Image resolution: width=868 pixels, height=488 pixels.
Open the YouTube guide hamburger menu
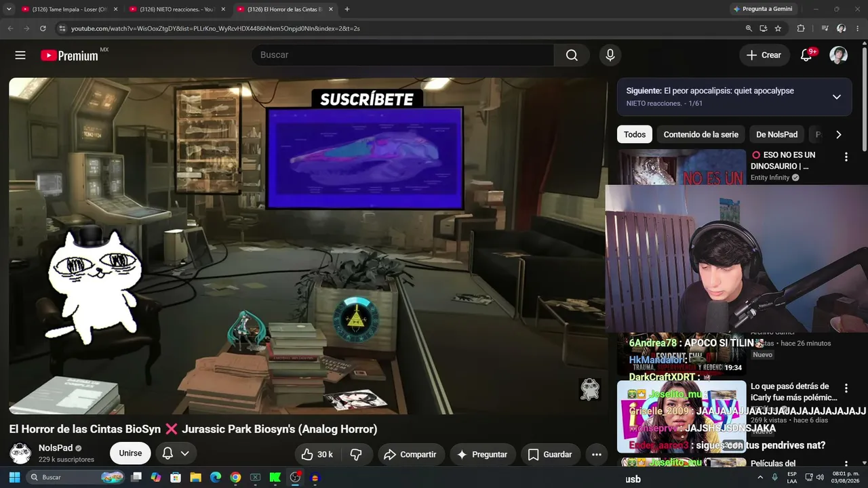click(x=20, y=55)
